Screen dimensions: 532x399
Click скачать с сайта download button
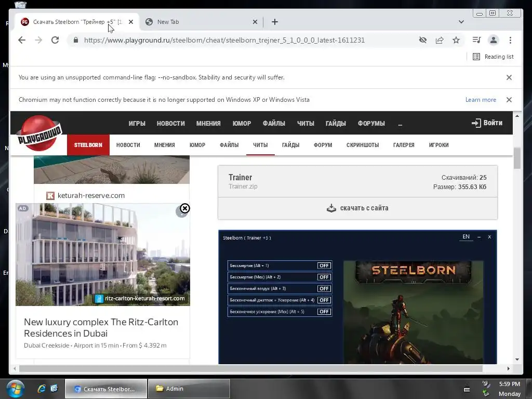(357, 208)
